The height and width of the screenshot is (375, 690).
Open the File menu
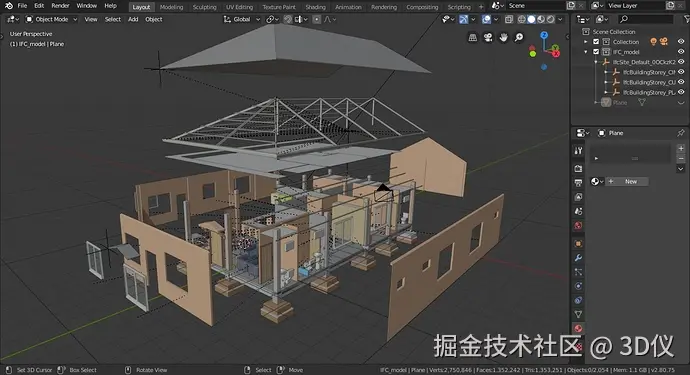[x=22, y=6]
